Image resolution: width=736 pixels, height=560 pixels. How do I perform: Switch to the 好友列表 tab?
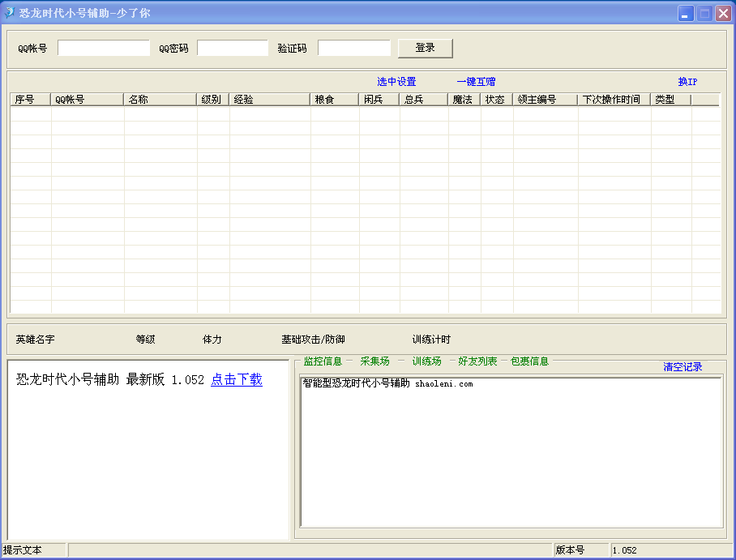point(477,361)
